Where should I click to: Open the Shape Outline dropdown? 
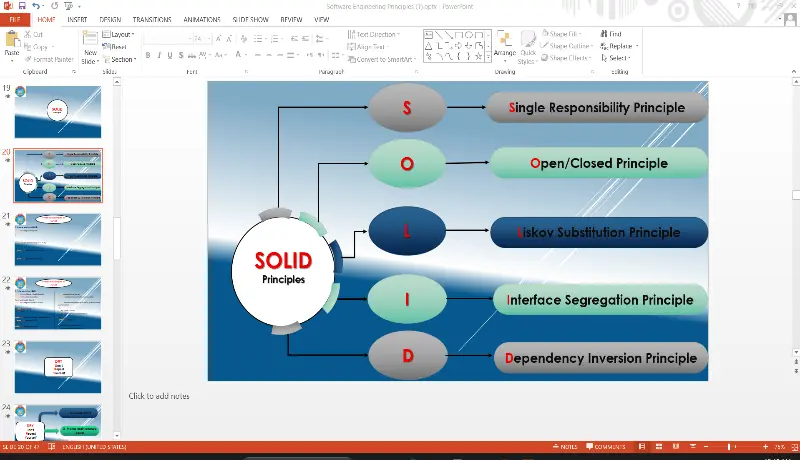point(567,45)
